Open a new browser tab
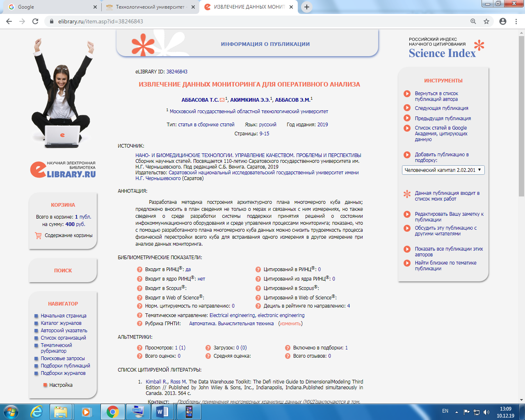Image resolution: width=525 pixels, height=420 pixels. 307,7
